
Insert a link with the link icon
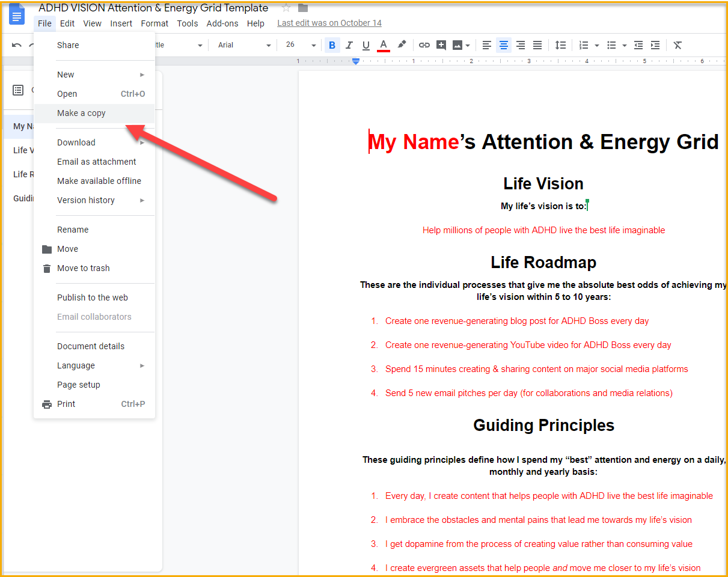(424, 45)
